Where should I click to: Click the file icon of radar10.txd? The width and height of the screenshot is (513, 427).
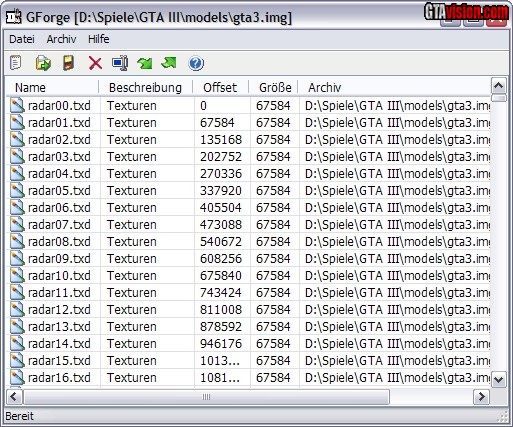pyautogui.click(x=17, y=275)
